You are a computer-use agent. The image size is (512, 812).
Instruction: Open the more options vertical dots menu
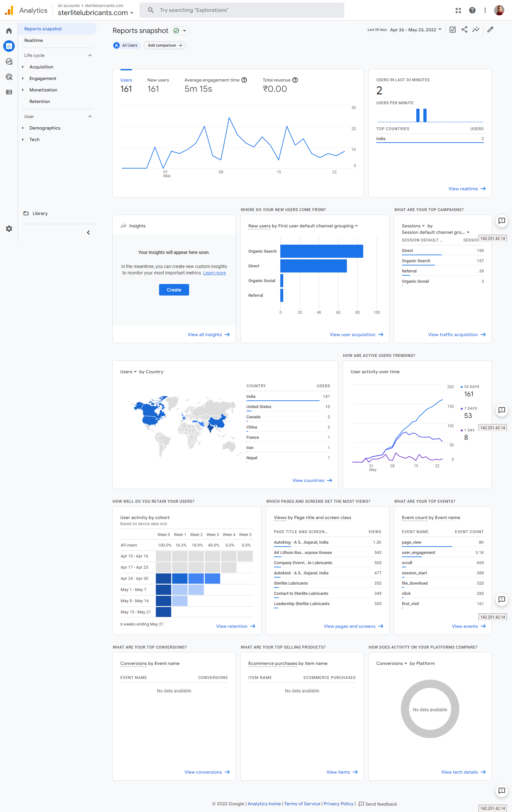[485, 11]
